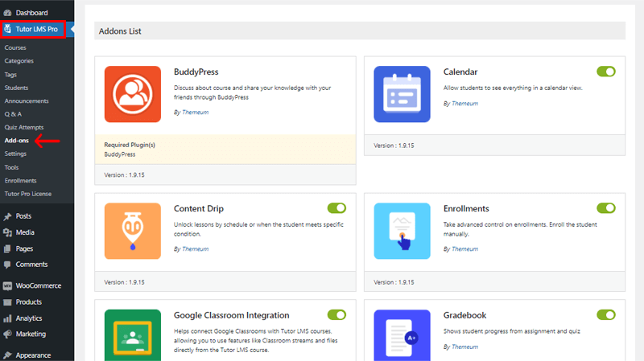Click Required Plugin(s) notice text
Image resolution: width=644 pixels, height=361 pixels.
click(x=130, y=145)
